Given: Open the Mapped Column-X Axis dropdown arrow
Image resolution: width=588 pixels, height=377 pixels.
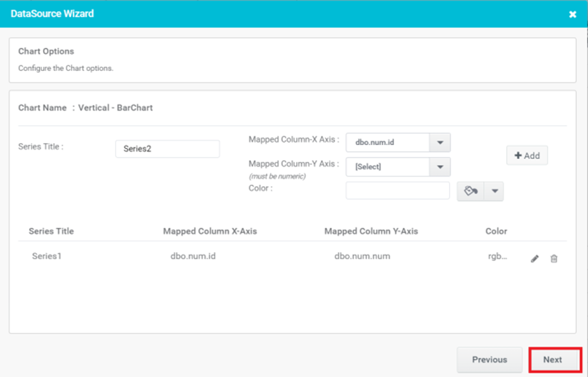Looking at the screenshot, I should (x=440, y=143).
